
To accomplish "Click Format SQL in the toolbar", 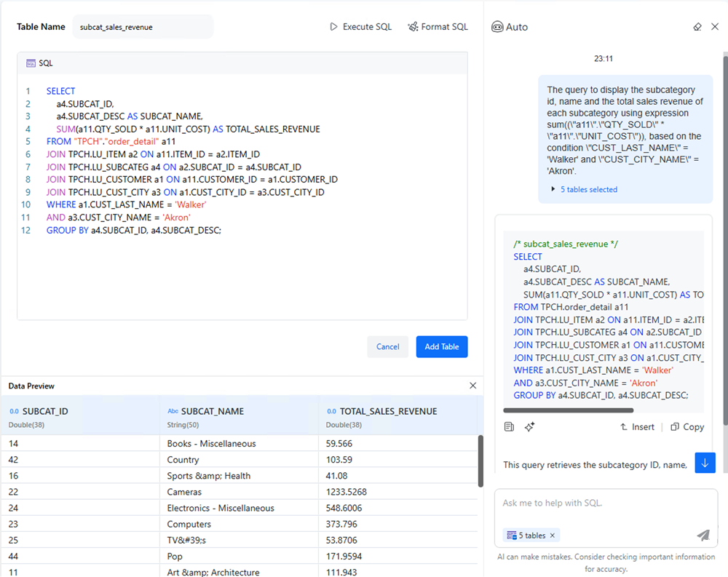I will pyautogui.click(x=438, y=27).
